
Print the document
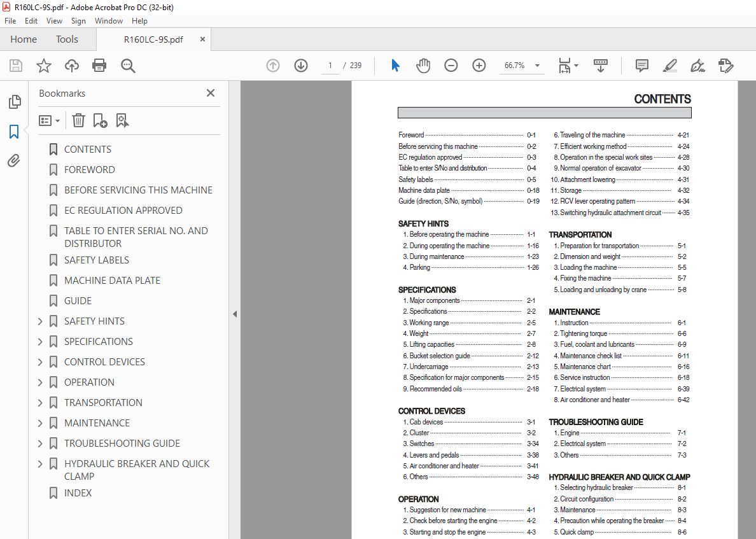click(99, 66)
